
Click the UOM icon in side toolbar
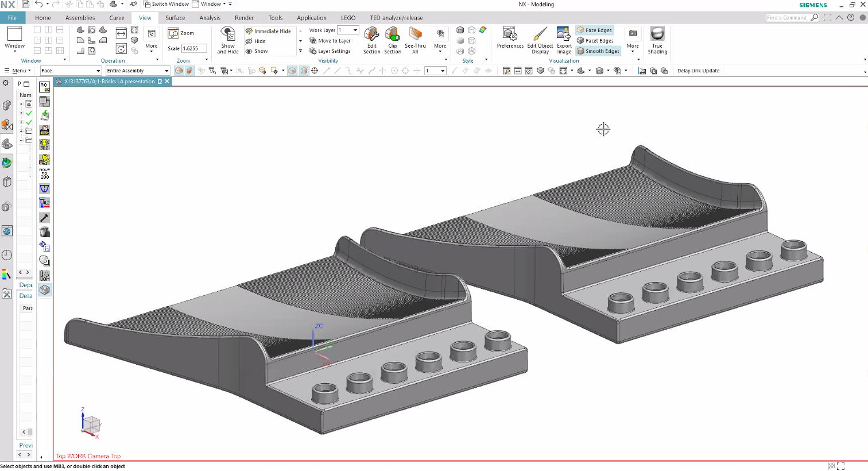tap(44, 276)
